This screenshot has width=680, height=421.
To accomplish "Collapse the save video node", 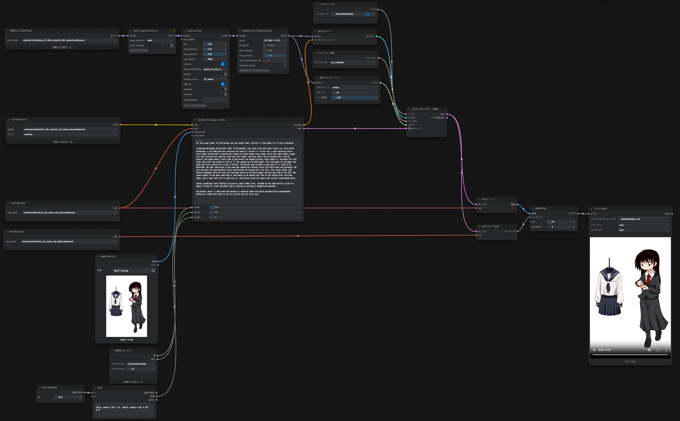I will [x=592, y=209].
